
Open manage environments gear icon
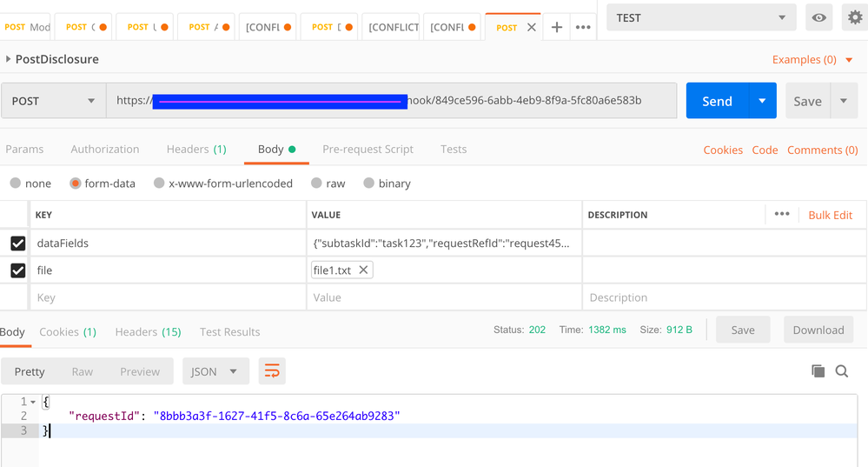point(855,17)
